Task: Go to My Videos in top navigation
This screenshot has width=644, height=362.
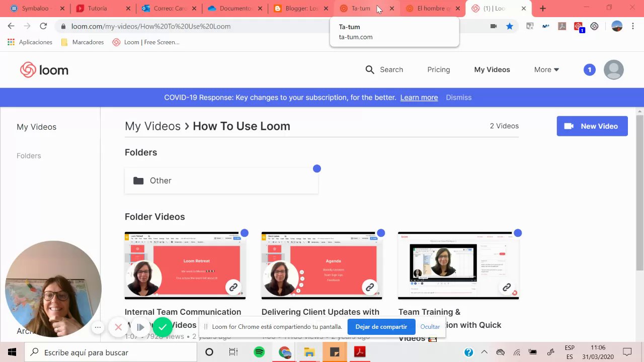Action: pos(492,70)
